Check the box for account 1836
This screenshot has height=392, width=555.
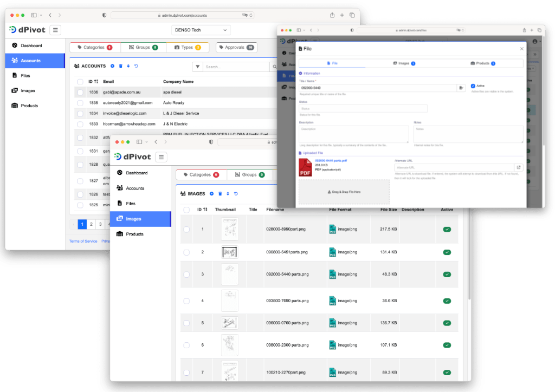[80, 92]
